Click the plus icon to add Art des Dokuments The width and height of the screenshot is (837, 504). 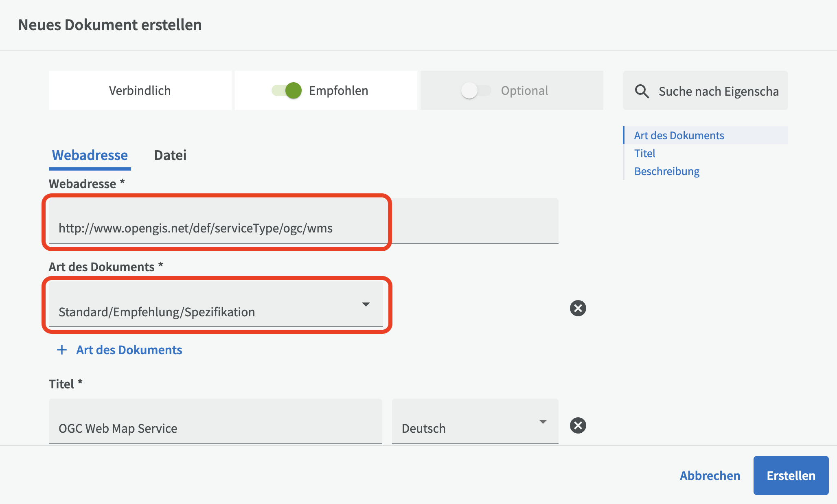tap(62, 350)
